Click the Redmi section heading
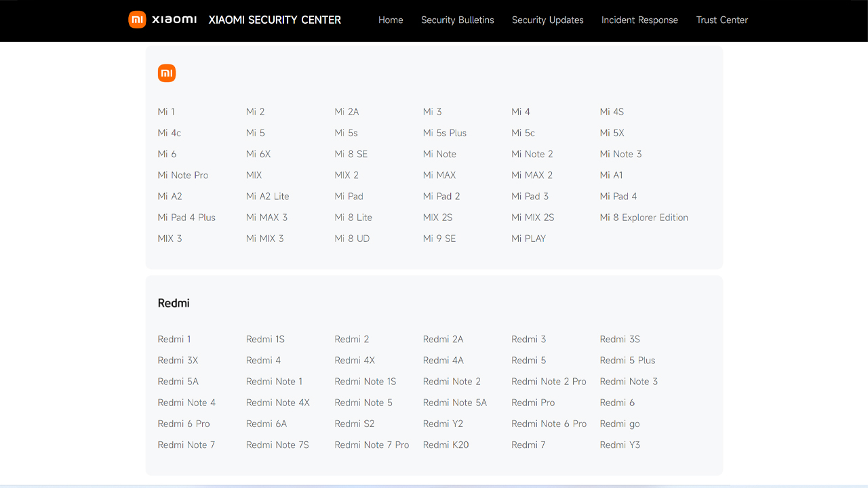 click(x=174, y=303)
